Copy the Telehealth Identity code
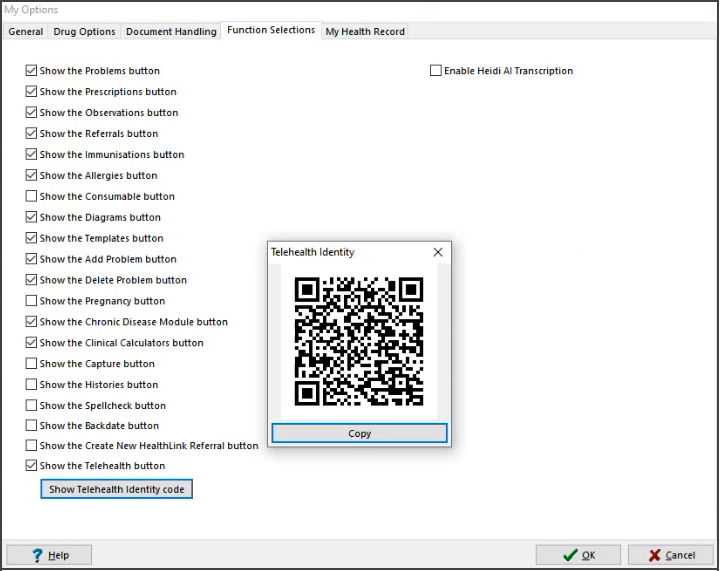This screenshot has width=720, height=571. pyautogui.click(x=359, y=433)
